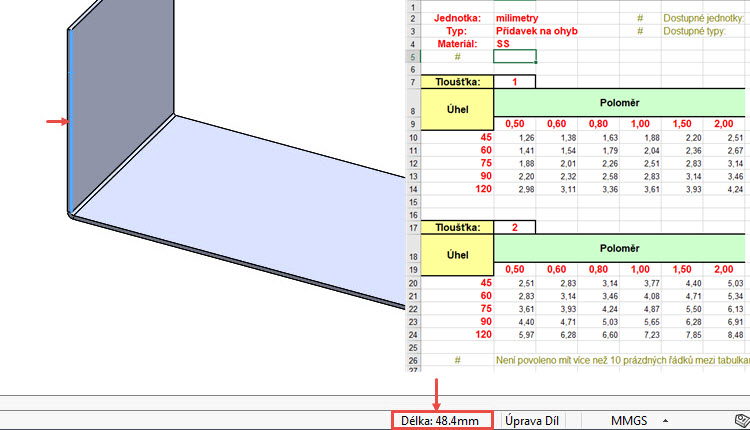Select the cell with value 7,23
Image resolution: width=750 pixels, height=430 pixels.
pos(640,335)
